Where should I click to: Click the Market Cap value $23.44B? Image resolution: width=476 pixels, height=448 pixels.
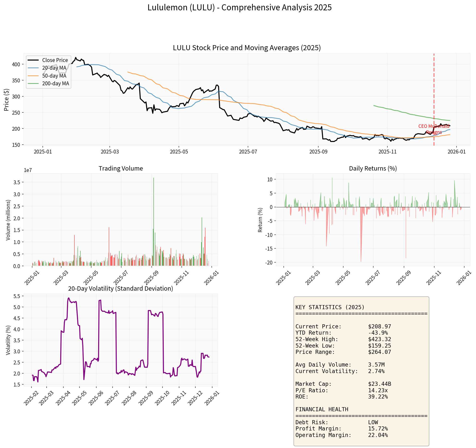click(380, 384)
